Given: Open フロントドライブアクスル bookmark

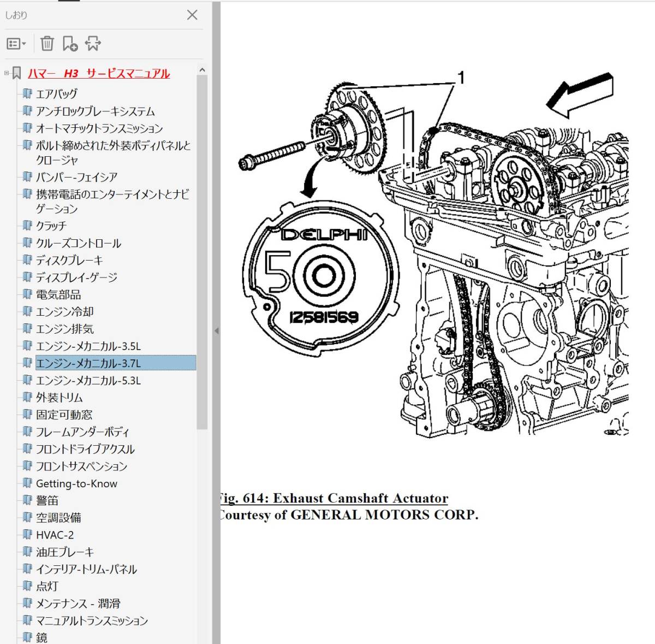Looking at the screenshot, I should (x=85, y=449).
